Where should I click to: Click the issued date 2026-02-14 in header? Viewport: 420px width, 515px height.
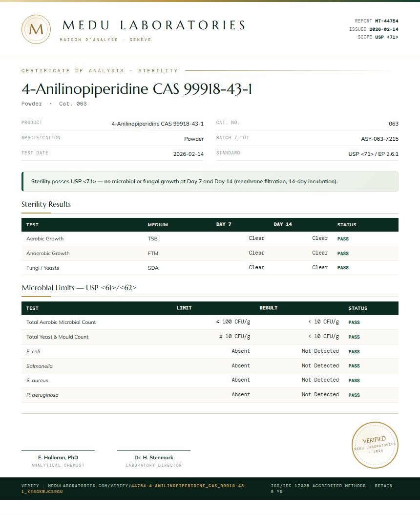383,29
